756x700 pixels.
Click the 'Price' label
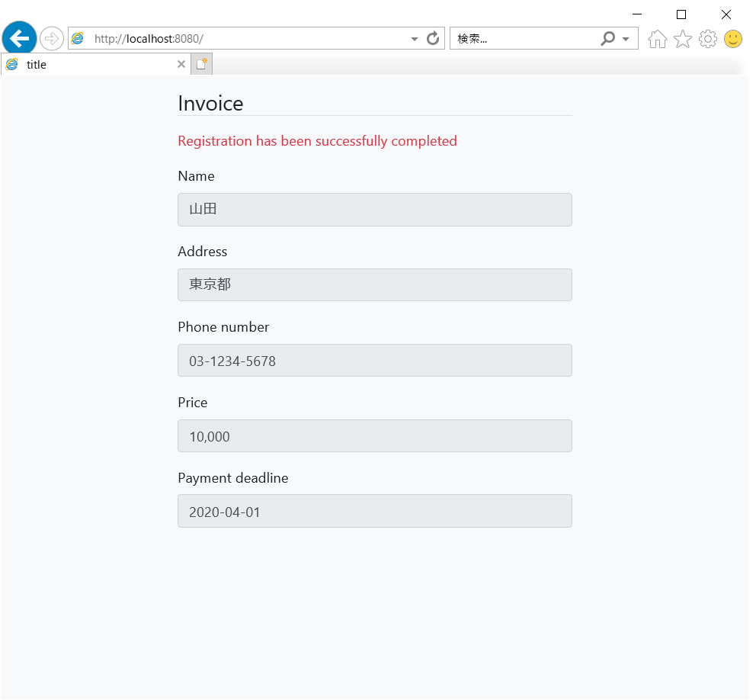tap(192, 403)
